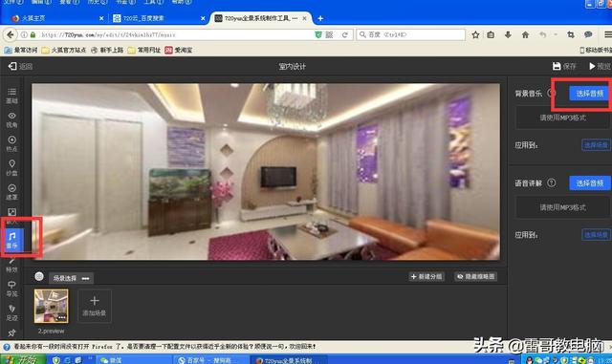This screenshot has height=364, width=612.
Task: Click the 添加场景 add scene tile
Action: (95, 307)
